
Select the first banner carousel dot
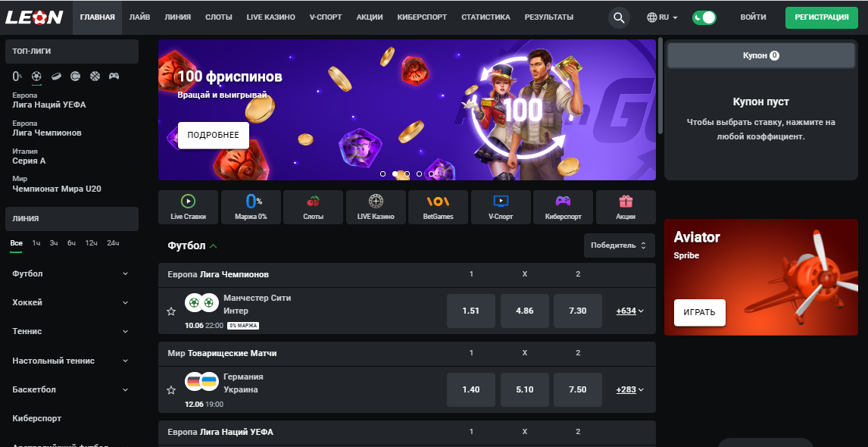point(383,174)
